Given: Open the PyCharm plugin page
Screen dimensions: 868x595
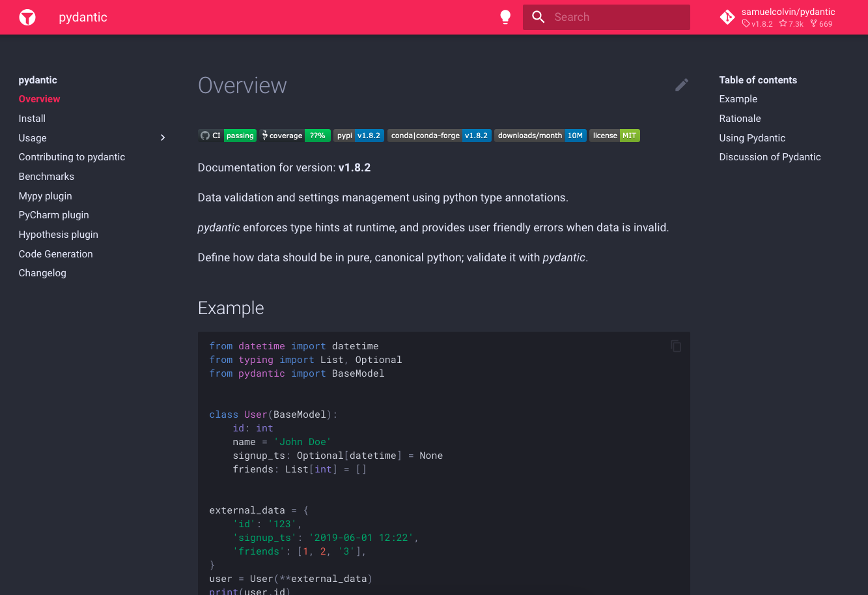Looking at the screenshot, I should (x=53, y=215).
